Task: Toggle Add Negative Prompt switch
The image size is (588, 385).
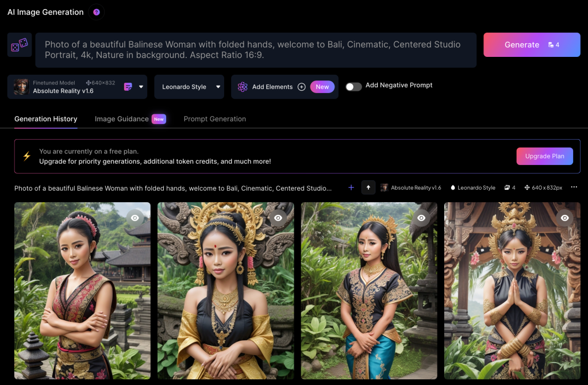Action: (353, 86)
